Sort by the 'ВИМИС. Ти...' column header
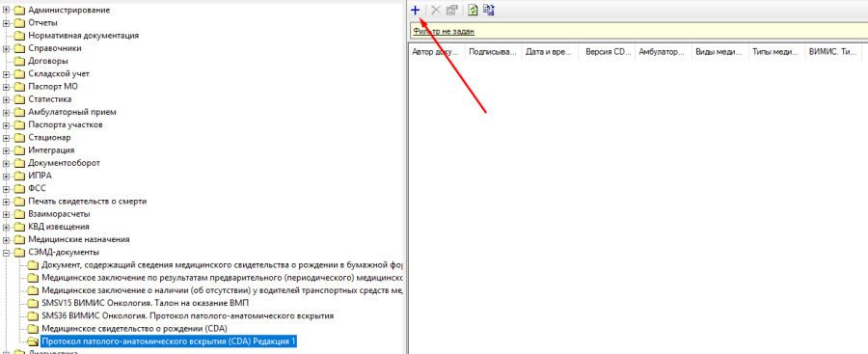This screenshot has height=354, width=868. coord(833,51)
